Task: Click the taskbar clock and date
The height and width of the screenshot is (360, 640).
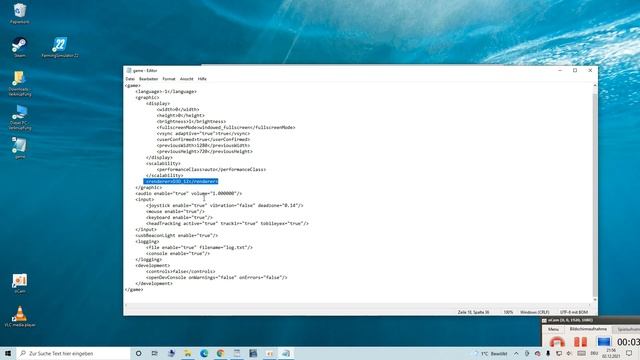Action: click(x=611, y=353)
